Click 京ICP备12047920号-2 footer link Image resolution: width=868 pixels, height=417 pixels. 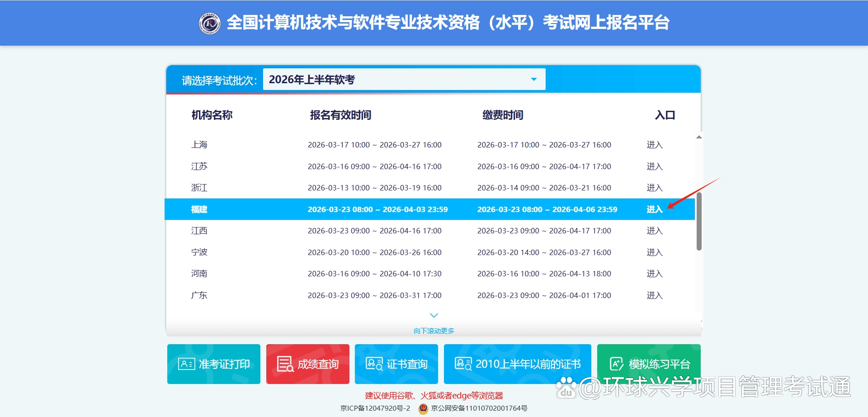point(375,408)
